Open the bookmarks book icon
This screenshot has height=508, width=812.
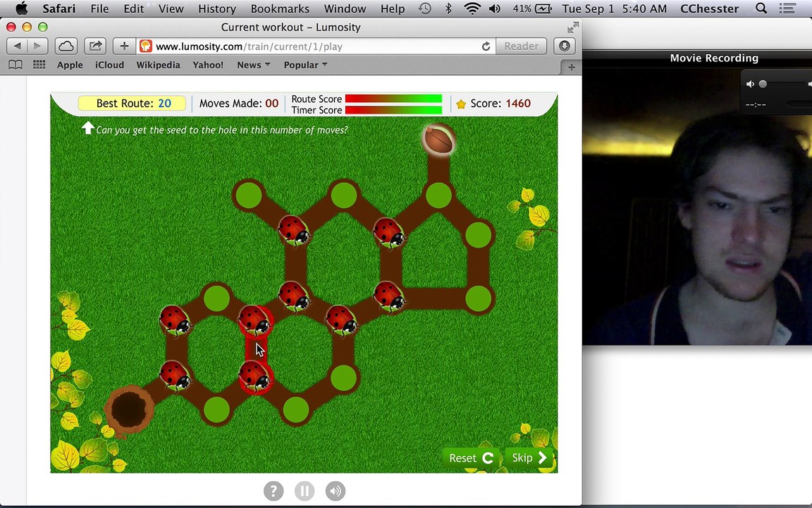pyautogui.click(x=16, y=65)
